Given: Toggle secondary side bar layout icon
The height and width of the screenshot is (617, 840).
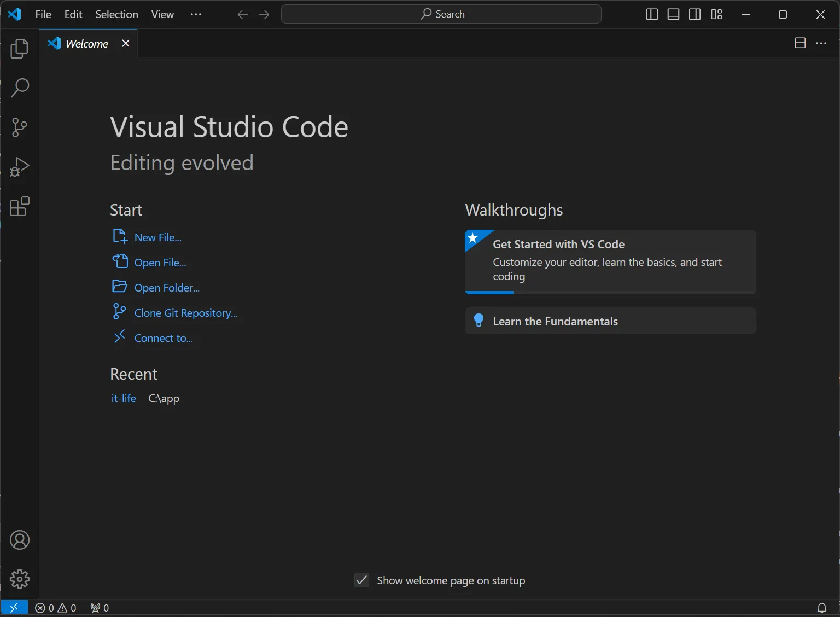Looking at the screenshot, I should coord(695,15).
